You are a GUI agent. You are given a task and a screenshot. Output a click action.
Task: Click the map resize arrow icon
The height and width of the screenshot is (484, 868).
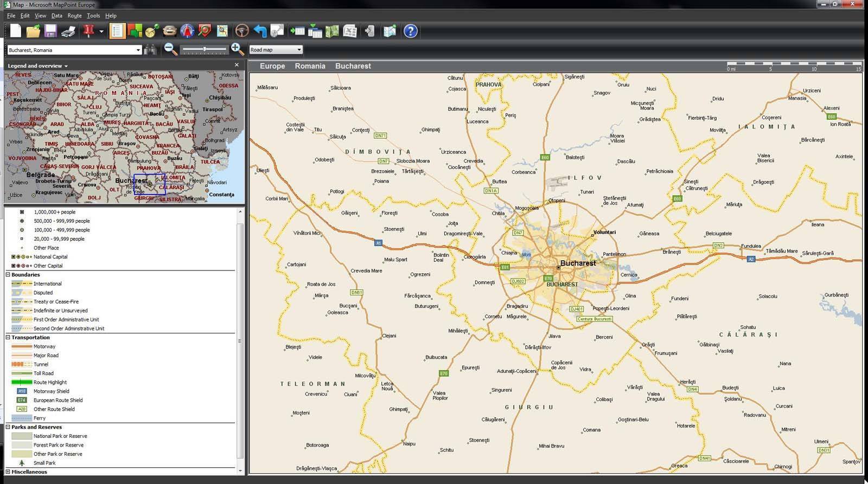click(x=277, y=31)
